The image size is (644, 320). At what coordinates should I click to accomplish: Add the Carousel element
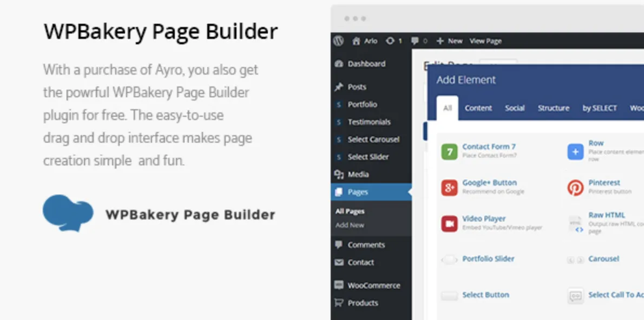603,259
